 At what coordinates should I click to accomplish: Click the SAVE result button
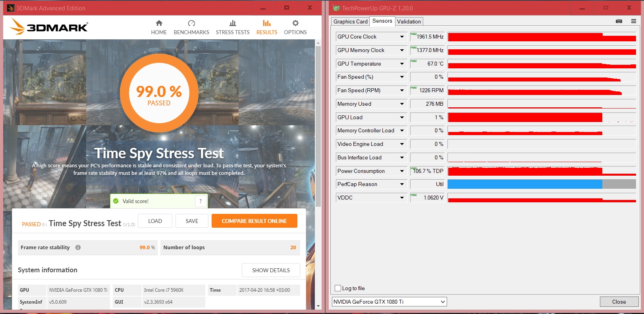[192, 221]
